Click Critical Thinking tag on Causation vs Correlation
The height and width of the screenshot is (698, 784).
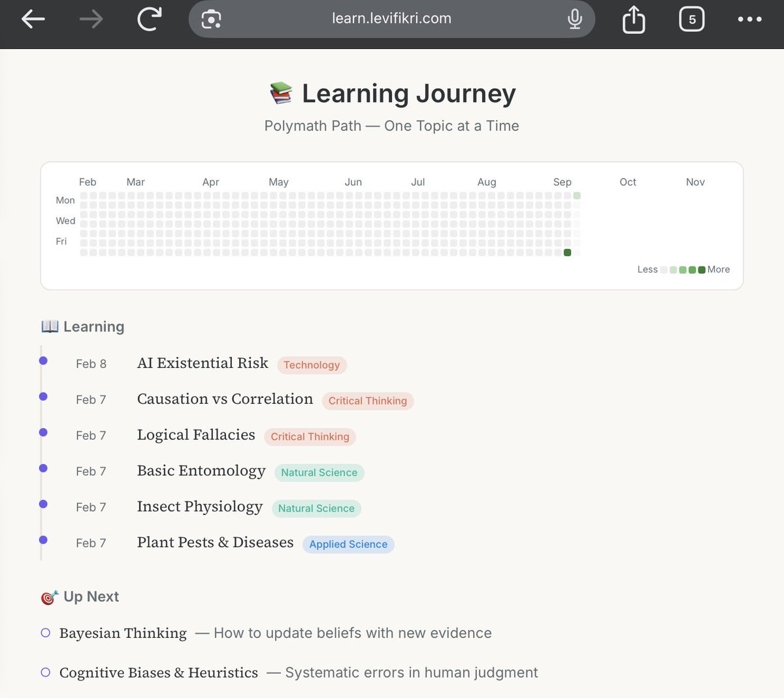(368, 401)
